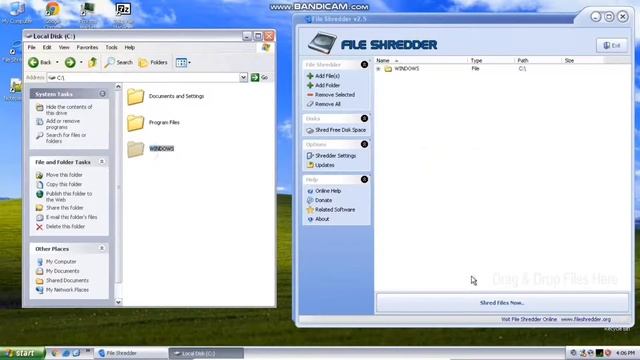Click the green Forward arrow in Explorer
The height and width of the screenshot is (360, 640).
pos(70,62)
